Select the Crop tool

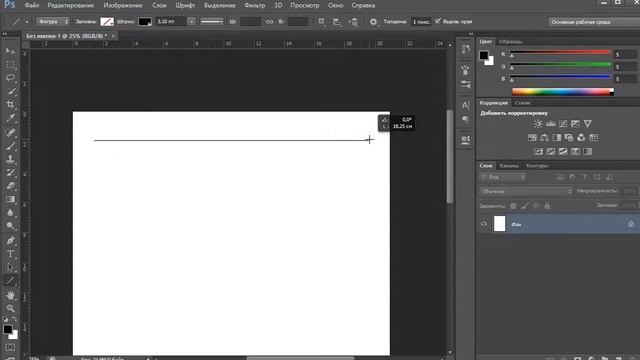click(11, 104)
